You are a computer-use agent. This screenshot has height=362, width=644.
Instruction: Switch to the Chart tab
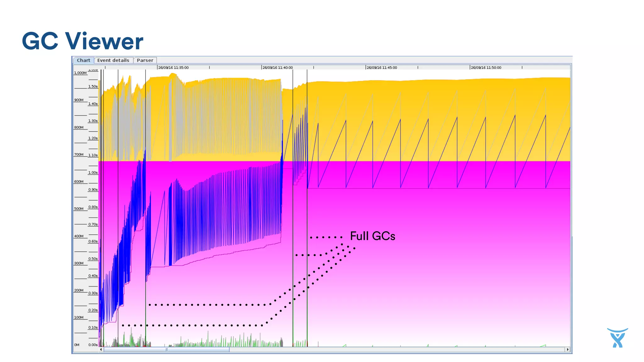coord(83,60)
